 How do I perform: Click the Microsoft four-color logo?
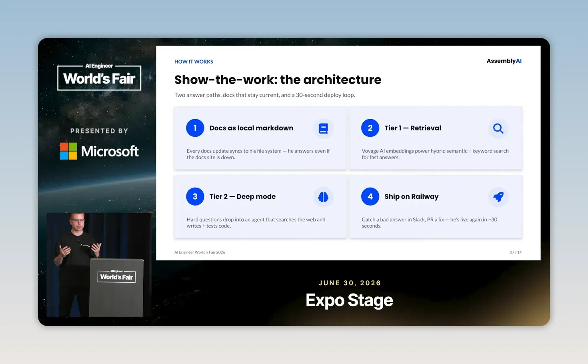68,151
